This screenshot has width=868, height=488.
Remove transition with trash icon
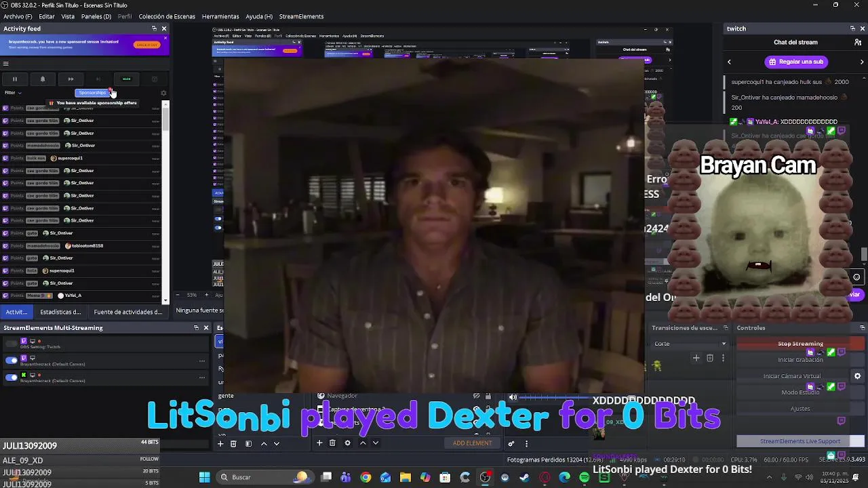pyautogui.click(x=710, y=358)
